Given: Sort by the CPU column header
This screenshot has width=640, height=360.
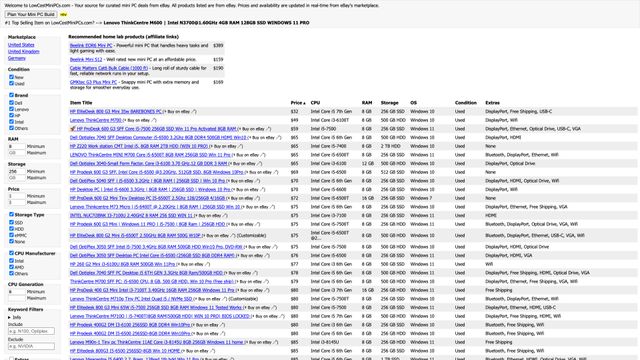Looking at the screenshot, I should click(x=315, y=103).
